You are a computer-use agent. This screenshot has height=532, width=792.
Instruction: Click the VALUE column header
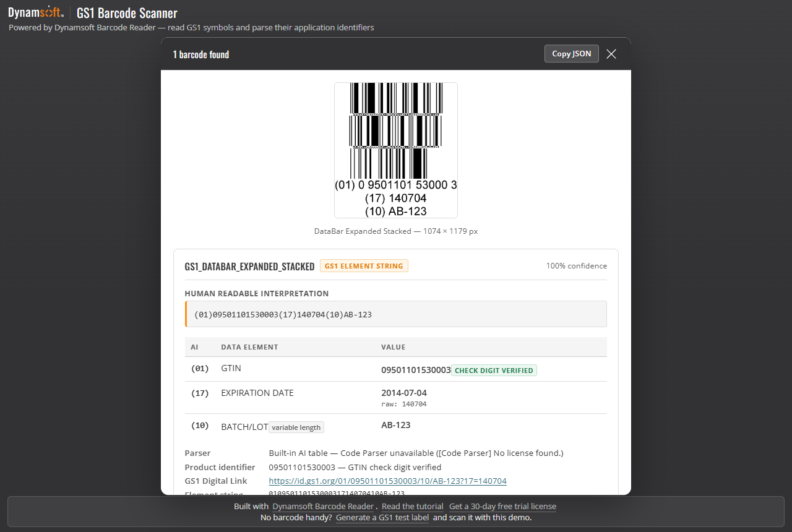coord(394,347)
